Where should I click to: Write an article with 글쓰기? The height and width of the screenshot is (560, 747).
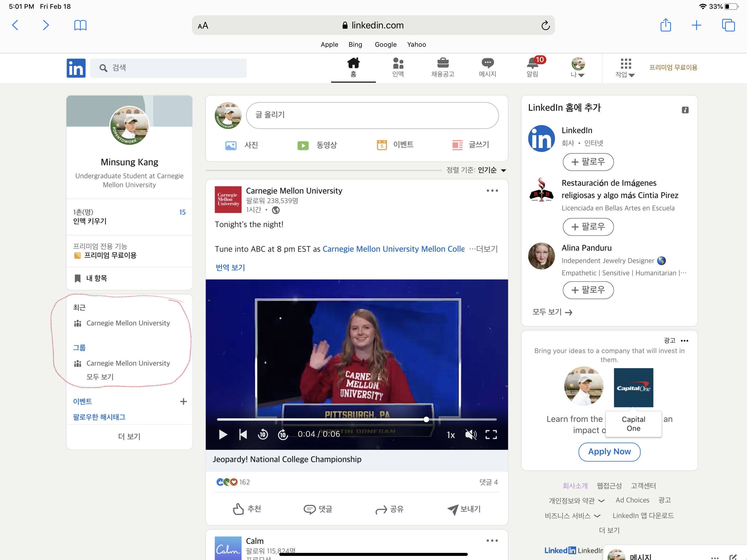pyautogui.click(x=470, y=145)
